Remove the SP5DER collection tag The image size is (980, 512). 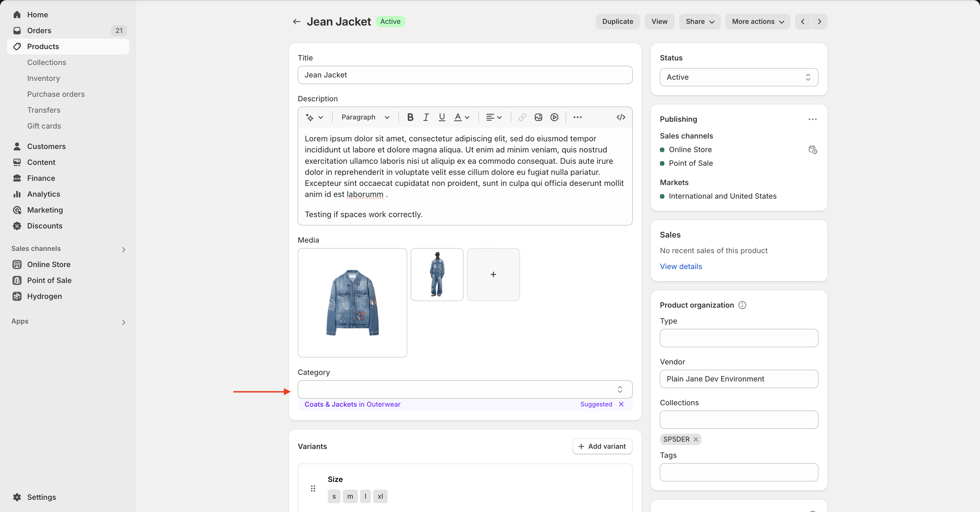[695, 439]
